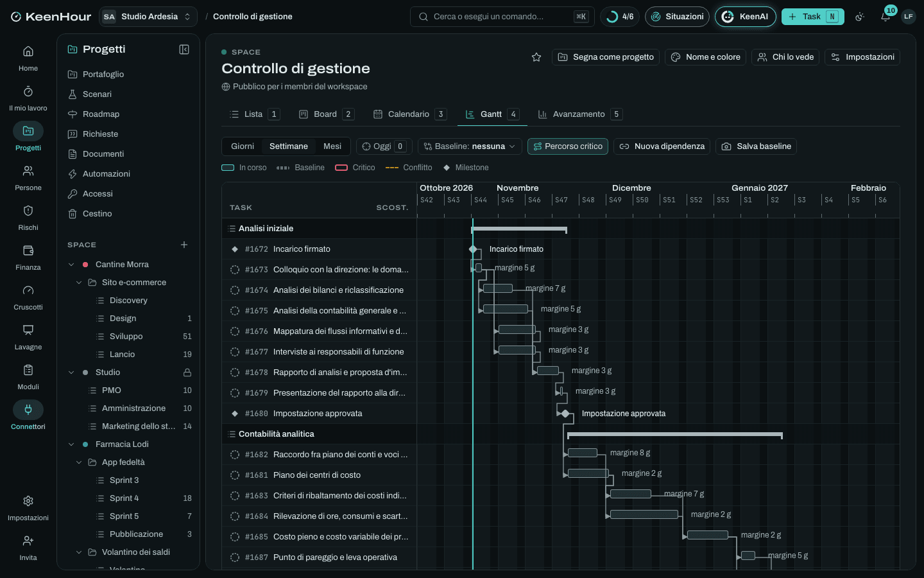
Task: Collapse Sito e-commerce folder
Action: click(x=79, y=283)
